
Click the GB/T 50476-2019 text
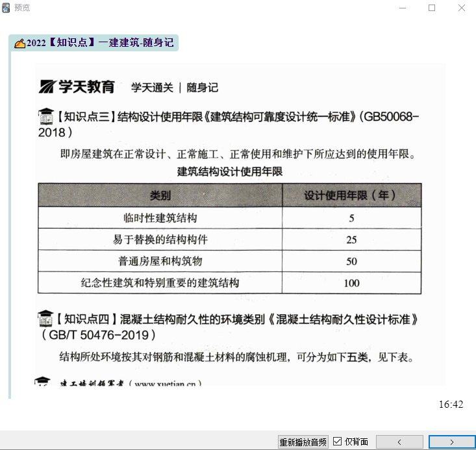(x=98, y=335)
